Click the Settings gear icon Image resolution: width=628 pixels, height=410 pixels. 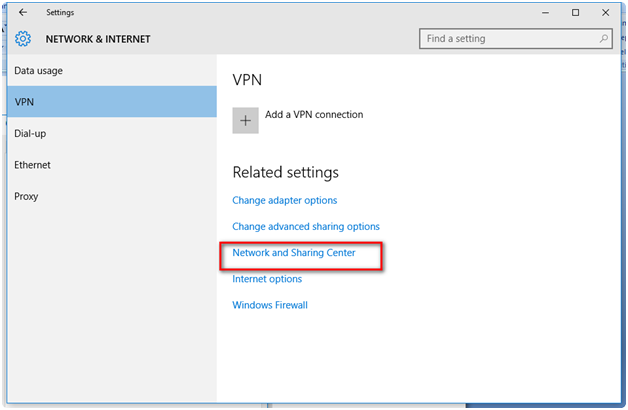click(23, 40)
